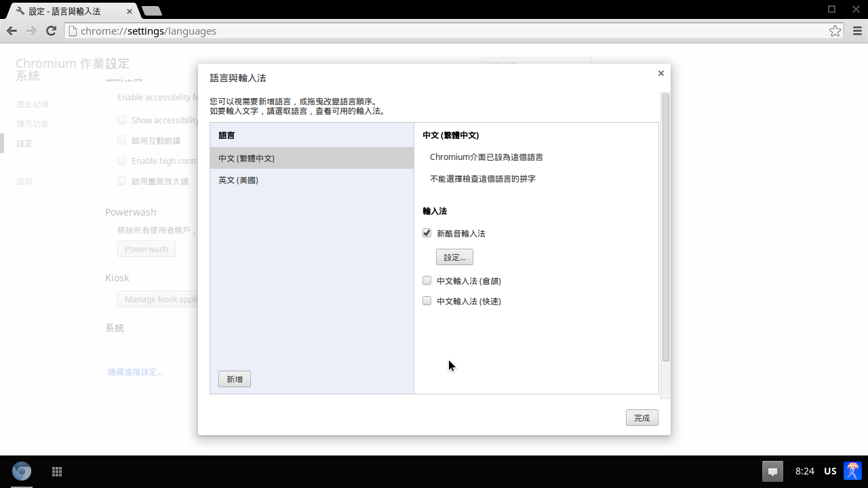The width and height of the screenshot is (868, 488).
Task: Open the notifications icon in the tray
Action: (772, 471)
